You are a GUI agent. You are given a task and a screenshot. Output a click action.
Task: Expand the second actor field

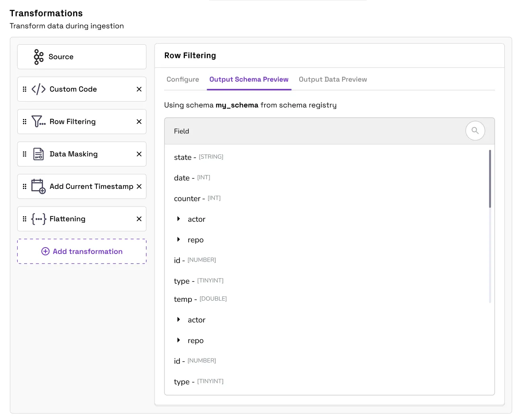[179, 320]
